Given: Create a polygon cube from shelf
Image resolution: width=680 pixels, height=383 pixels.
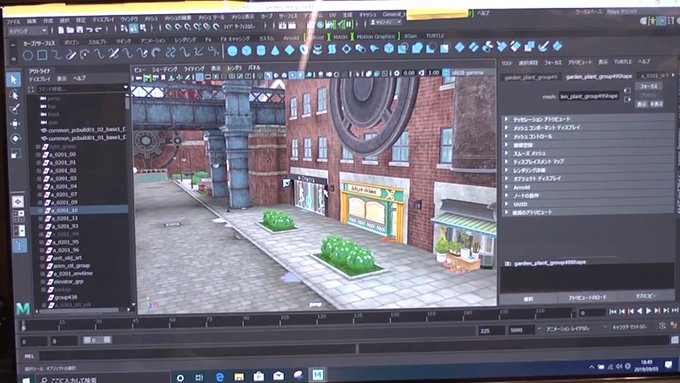Looking at the screenshot, I should tap(247, 51).
